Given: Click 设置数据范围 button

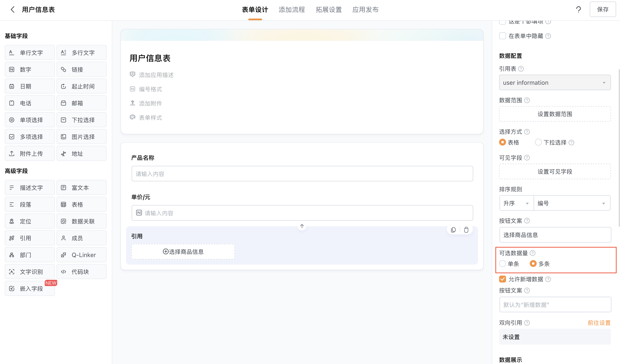Looking at the screenshot, I should [x=555, y=114].
